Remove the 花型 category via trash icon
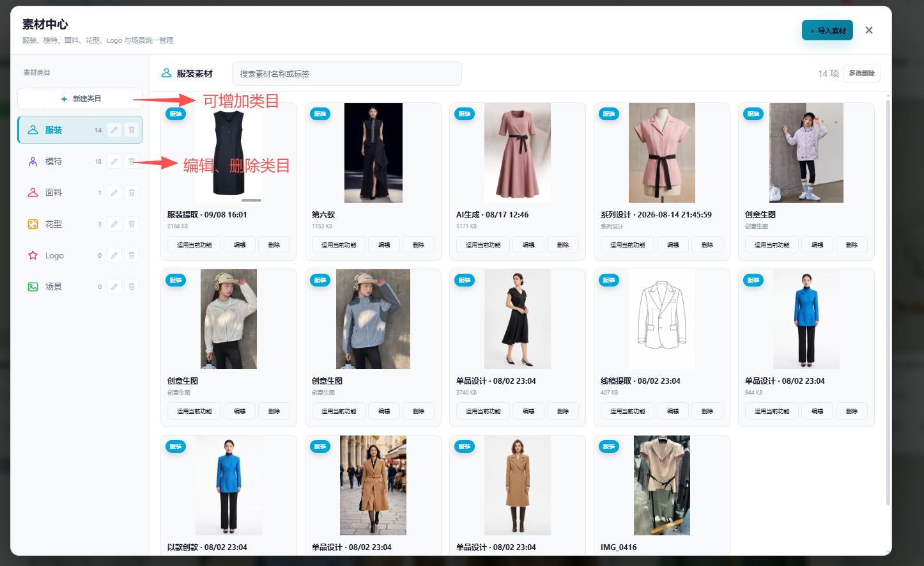 coord(132,224)
